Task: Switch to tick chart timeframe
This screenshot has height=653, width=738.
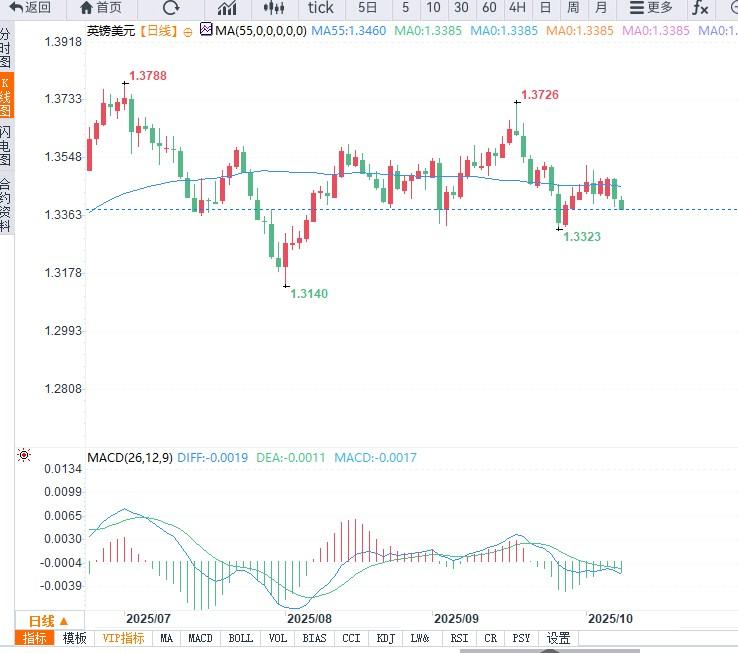Action: pyautogui.click(x=321, y=8)
